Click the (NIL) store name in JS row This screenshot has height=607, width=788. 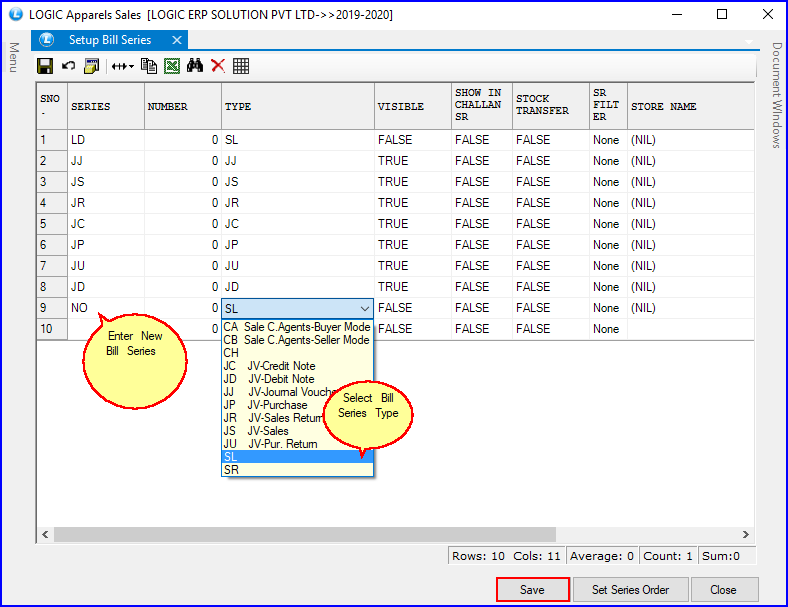coord(691,182)
